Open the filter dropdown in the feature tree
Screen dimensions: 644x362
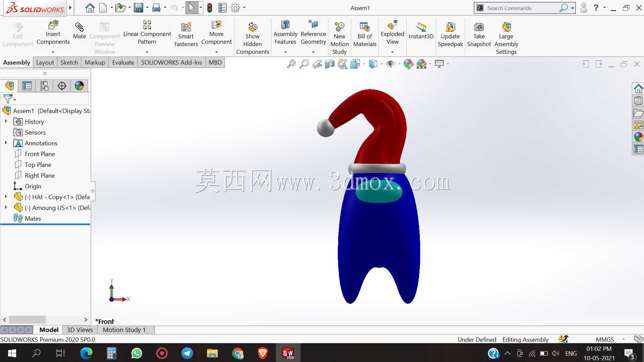(x=14, y=100)
